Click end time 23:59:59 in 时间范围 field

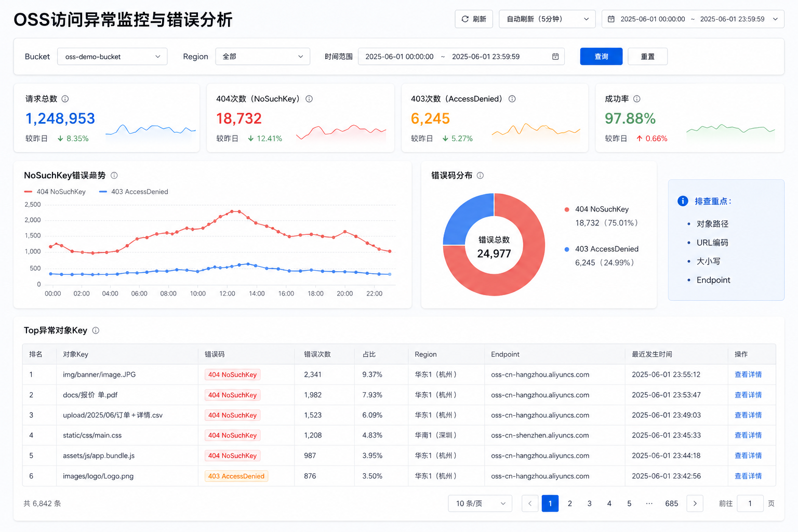[486, 57]
